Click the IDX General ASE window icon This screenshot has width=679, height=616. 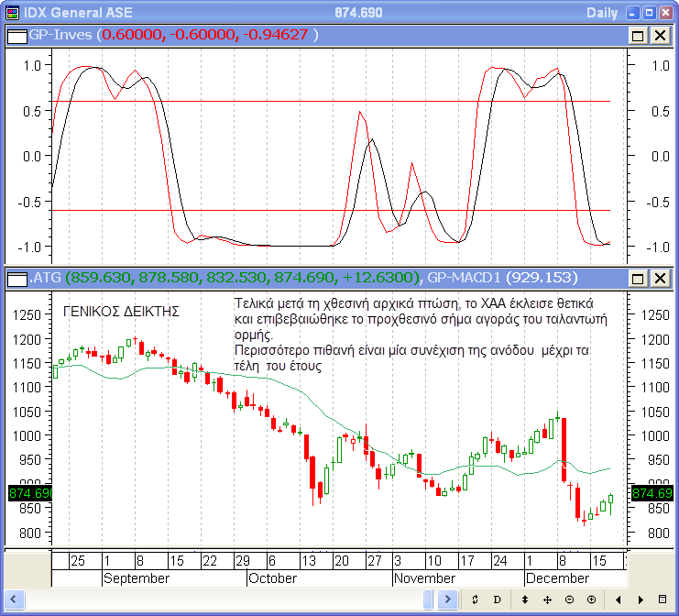(11, 12)
